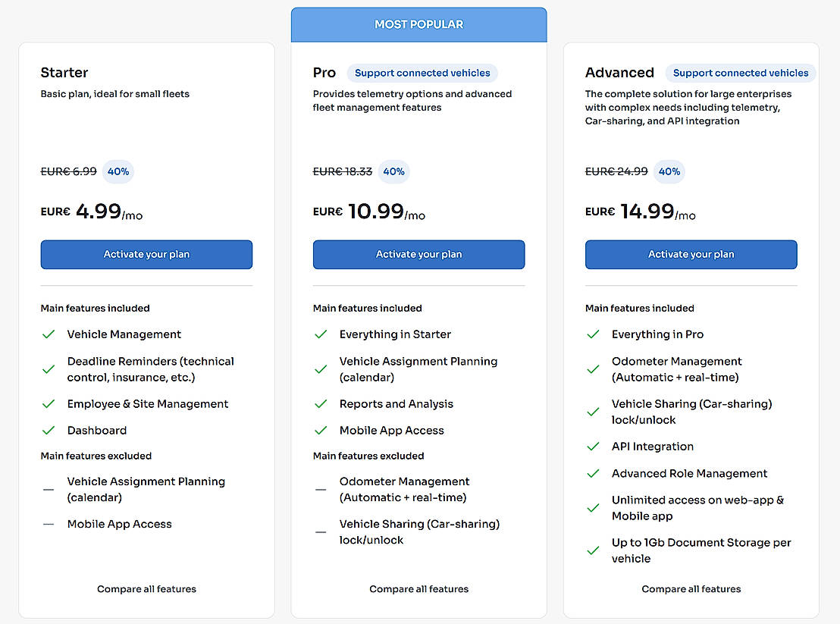
Task: Click the checkmark beside Advanced Role Management
Action: click(593, 474)
